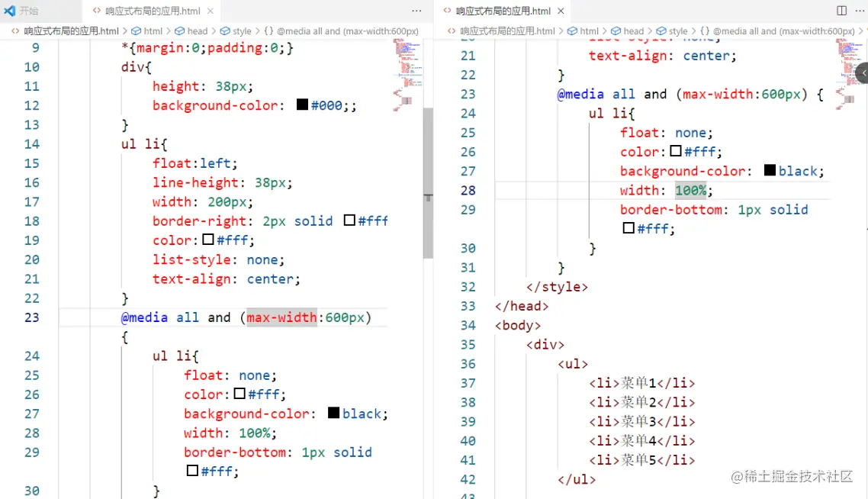This screenshot has width=868, height=499.
Task: Click the VS Code logo icon
Action: point(9,11)
